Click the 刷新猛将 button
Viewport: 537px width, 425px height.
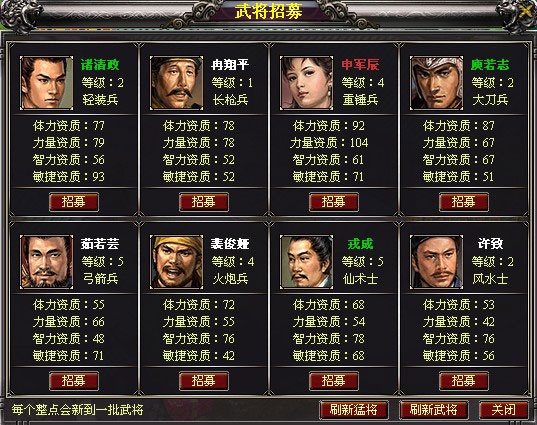click(x=354, y=410)
